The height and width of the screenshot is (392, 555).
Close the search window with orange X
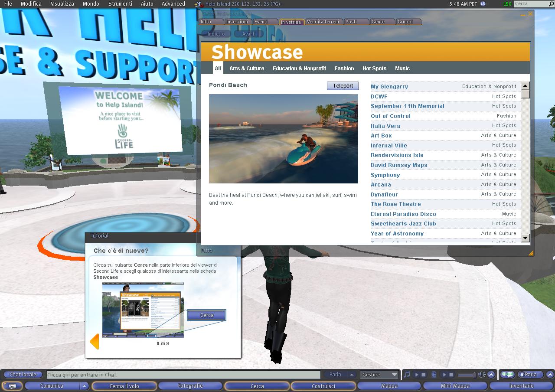(530, 14)
